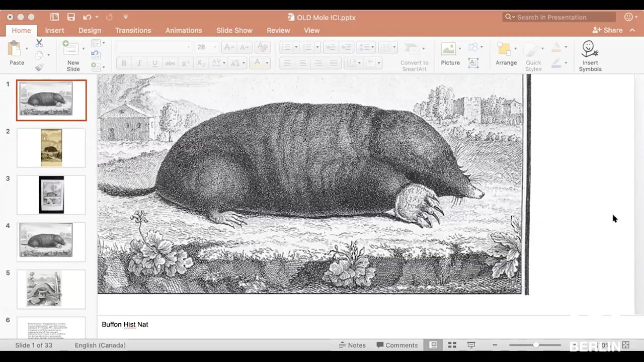Click the Redo icon in title bar

[109, 17]
